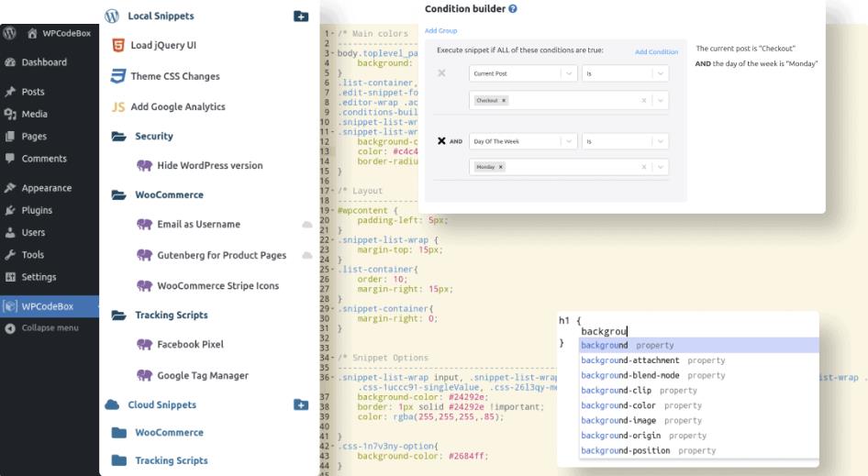This screenshot has width=868, height=476.
Task: Click PHP icon for Gutenberg for Product Pages
Action: (x=144, y=255)
